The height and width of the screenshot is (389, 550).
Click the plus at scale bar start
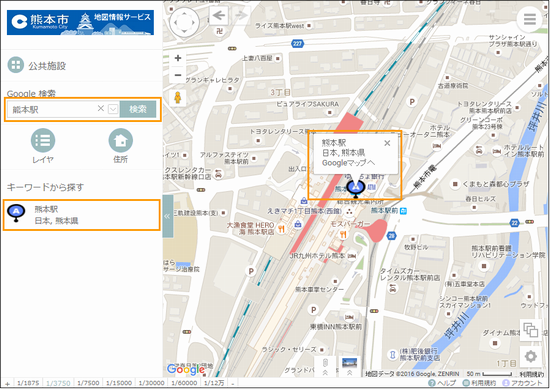tap(7, 383)
